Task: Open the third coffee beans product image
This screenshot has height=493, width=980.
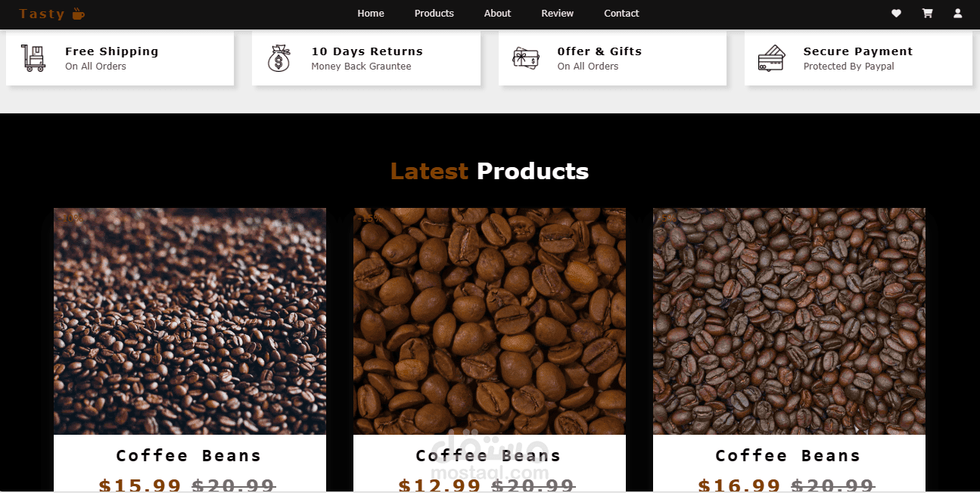Action: 789,321
